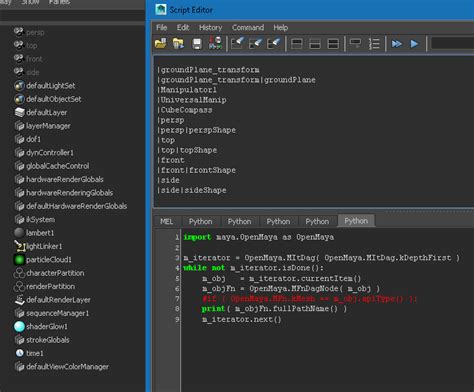Click the Clear All eraser icon
Screen dimensions: 474x392
pos(274,43)
